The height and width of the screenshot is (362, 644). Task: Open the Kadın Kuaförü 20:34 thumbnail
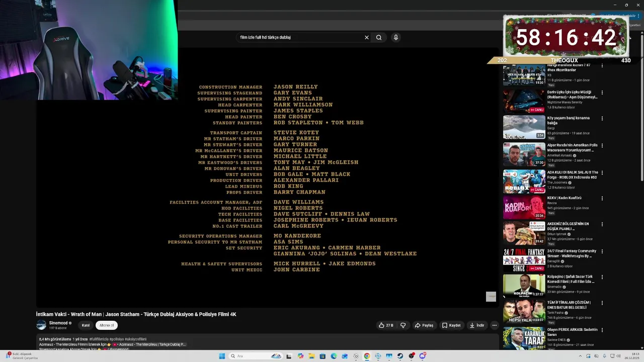[524, 207]
